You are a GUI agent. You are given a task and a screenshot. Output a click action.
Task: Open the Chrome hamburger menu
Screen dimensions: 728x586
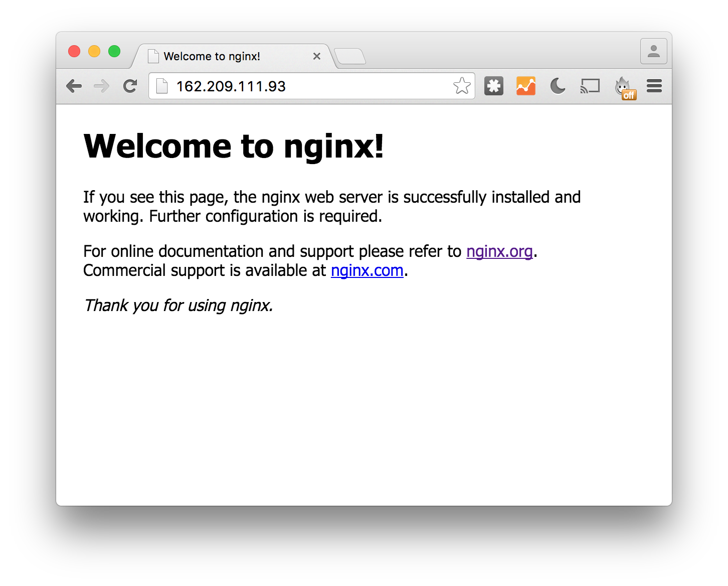(654, 86)
